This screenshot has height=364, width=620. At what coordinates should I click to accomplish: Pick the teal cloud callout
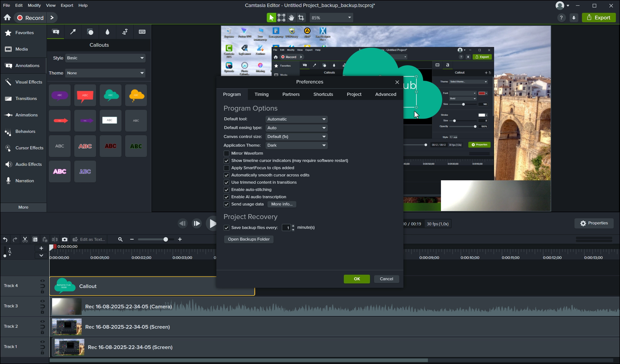pyautogui.click(x=110, y=95)
